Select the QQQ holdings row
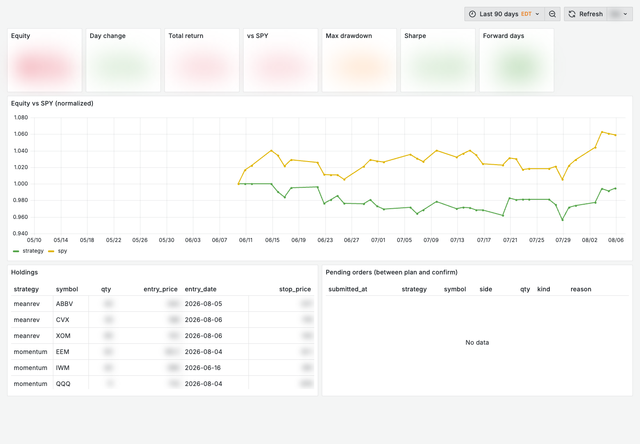This screenshot has height=444, width=640. [162, 384]
